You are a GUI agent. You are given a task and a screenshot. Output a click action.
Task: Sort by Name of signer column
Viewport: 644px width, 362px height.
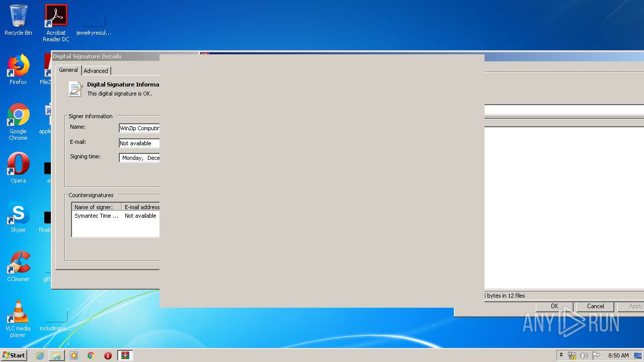click(97, 207)
